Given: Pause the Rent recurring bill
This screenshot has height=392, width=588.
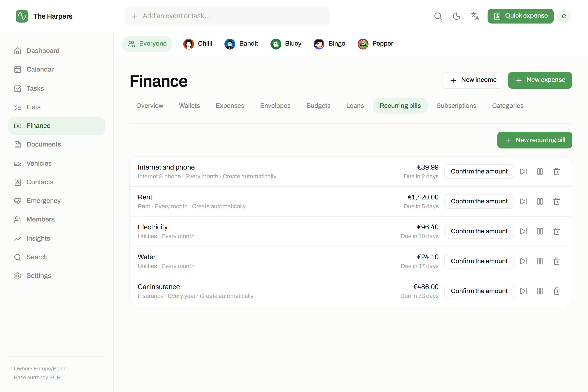Looking at the screenshot, I should click(x=540, y=201).
